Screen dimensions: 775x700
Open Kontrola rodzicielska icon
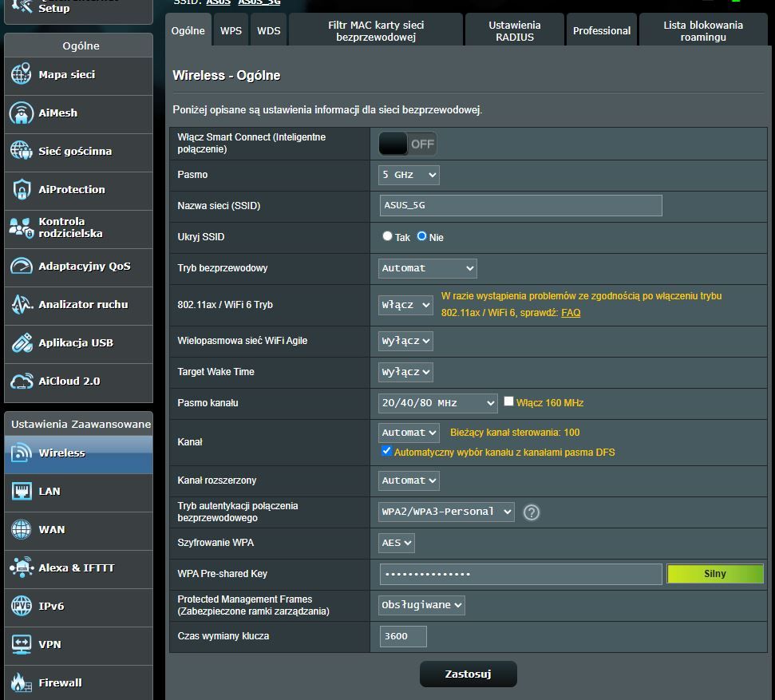coord(22,227)
